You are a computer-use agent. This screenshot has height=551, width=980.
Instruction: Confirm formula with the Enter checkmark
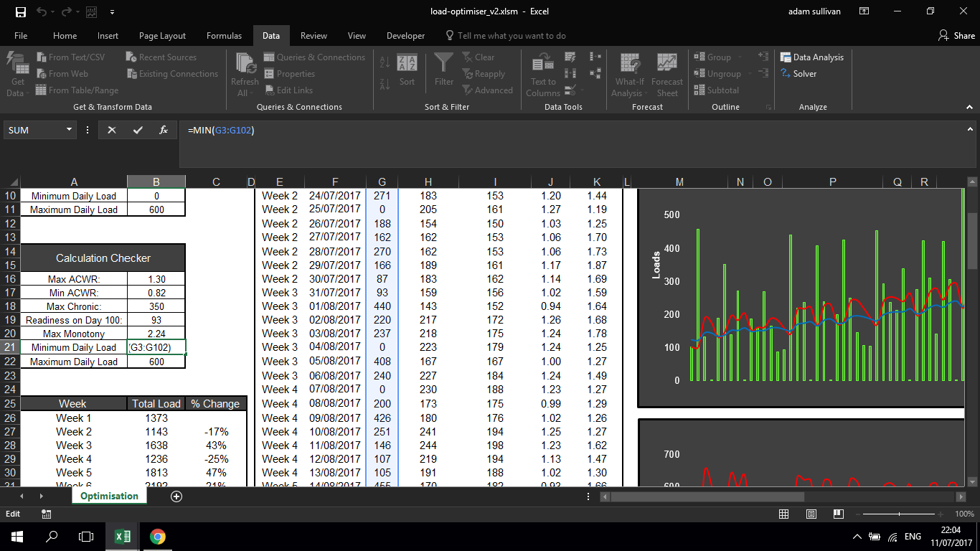(x=138, y=130)
